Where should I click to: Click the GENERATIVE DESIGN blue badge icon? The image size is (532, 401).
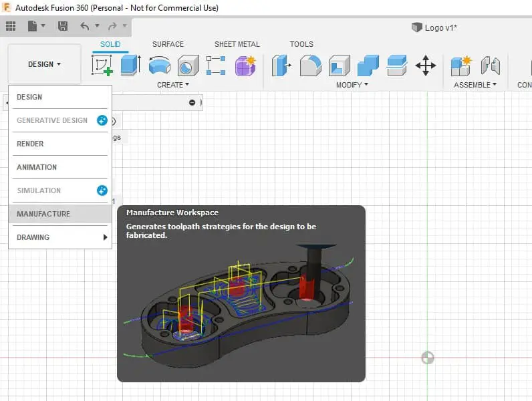tap(102, 120)
